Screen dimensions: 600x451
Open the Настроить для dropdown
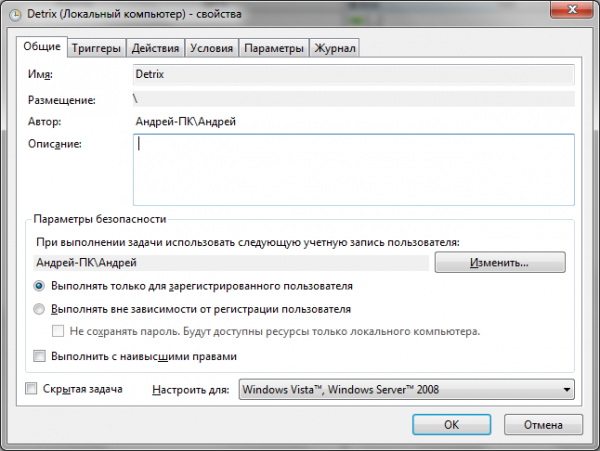pyautogui.click(x=406, y=389)
